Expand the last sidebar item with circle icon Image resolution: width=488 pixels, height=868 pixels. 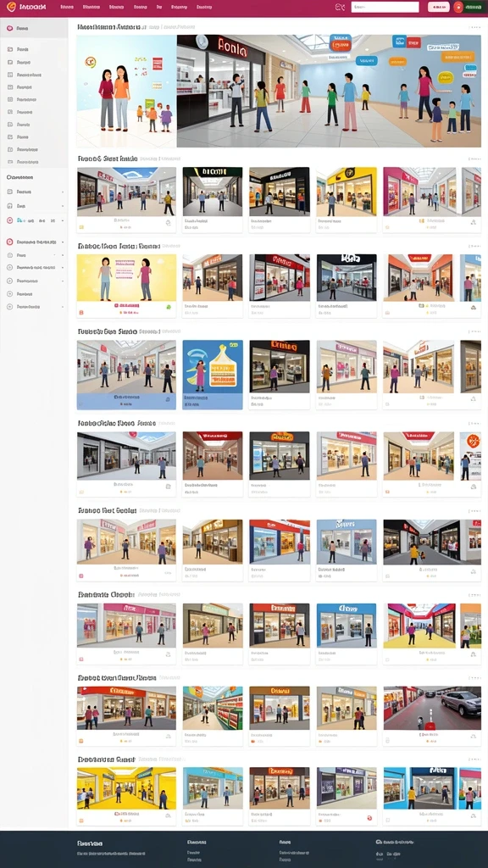click(34, 306)
